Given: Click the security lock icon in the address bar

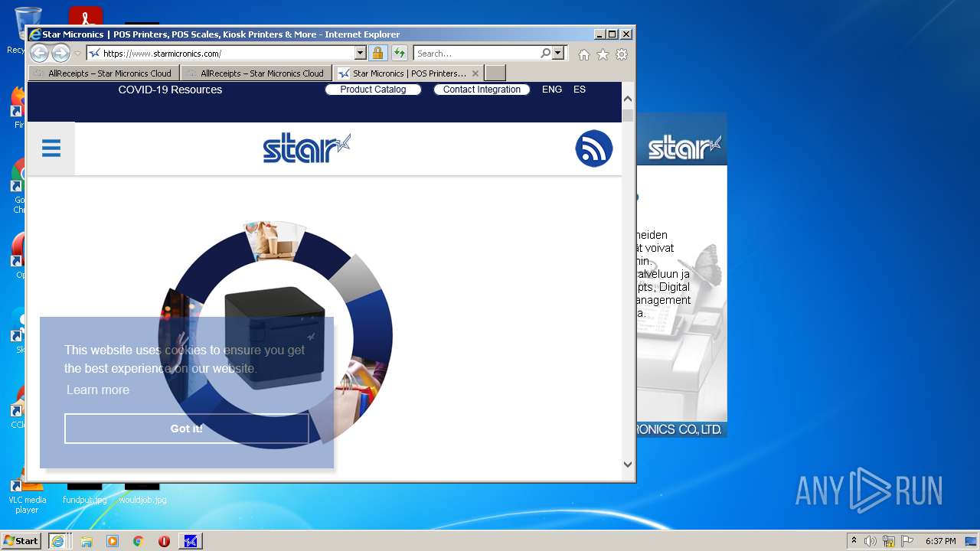Looking at the screenshot, I should tap(377, 53).
